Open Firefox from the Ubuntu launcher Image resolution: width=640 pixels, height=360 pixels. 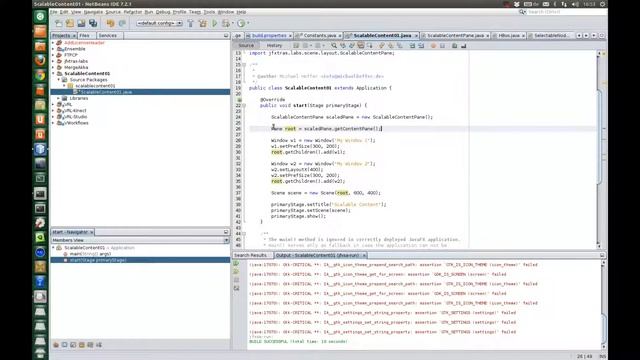coord(40,60)
